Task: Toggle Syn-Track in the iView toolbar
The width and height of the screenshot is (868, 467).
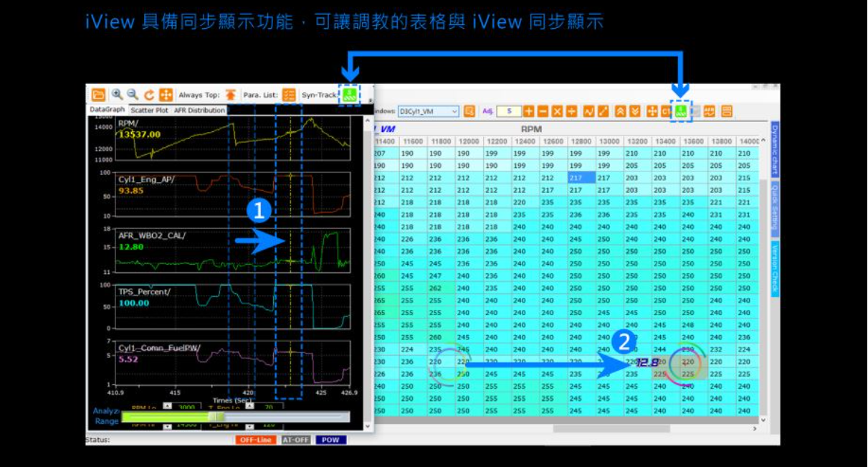Action: click(x=350, y=95)
